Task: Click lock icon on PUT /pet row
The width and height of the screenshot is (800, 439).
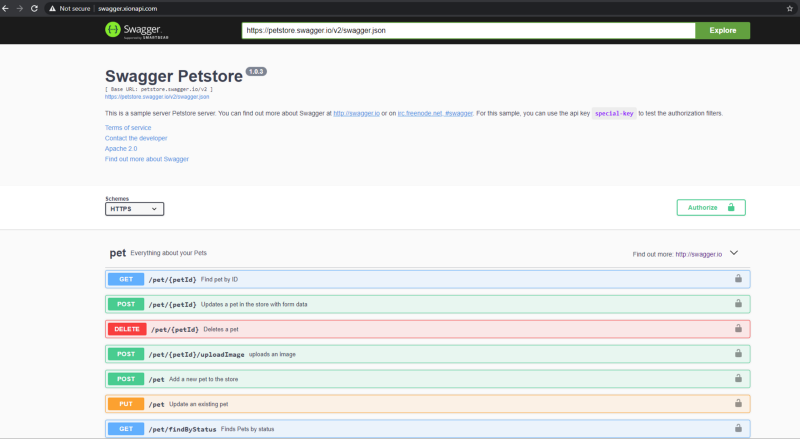Action: 738,403
